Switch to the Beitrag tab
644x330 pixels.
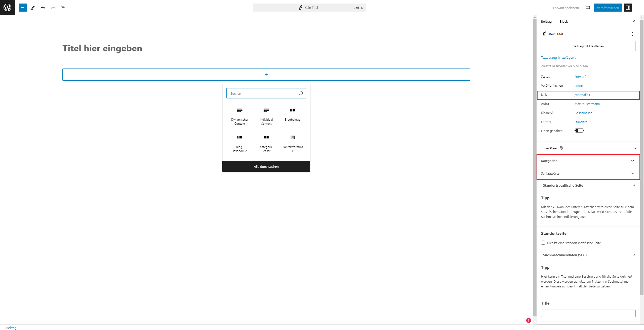(x=546, y=21)
